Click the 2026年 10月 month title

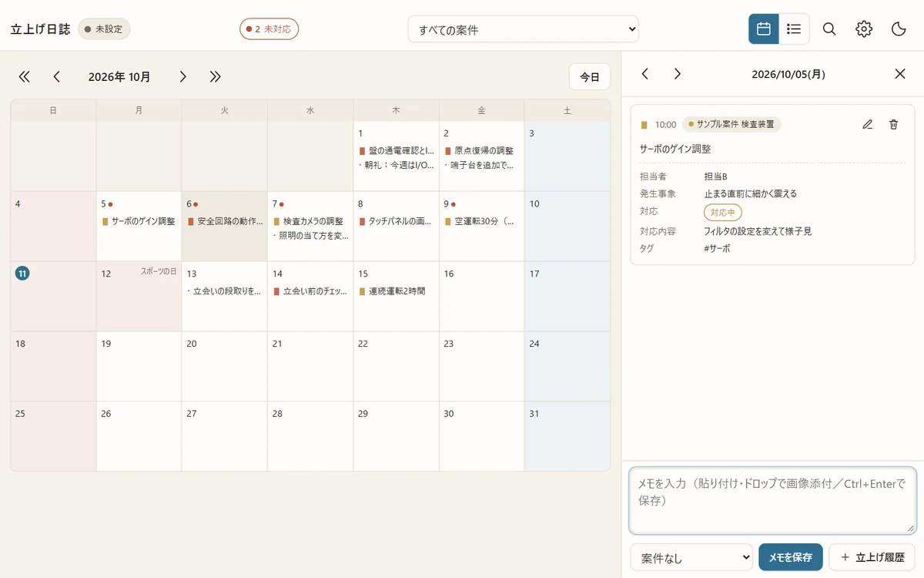click(119, 77)
